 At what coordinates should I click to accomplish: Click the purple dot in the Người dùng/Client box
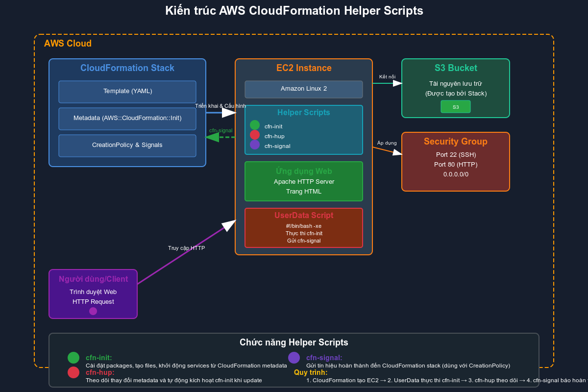pyautogui.click(x=93, y=311)
